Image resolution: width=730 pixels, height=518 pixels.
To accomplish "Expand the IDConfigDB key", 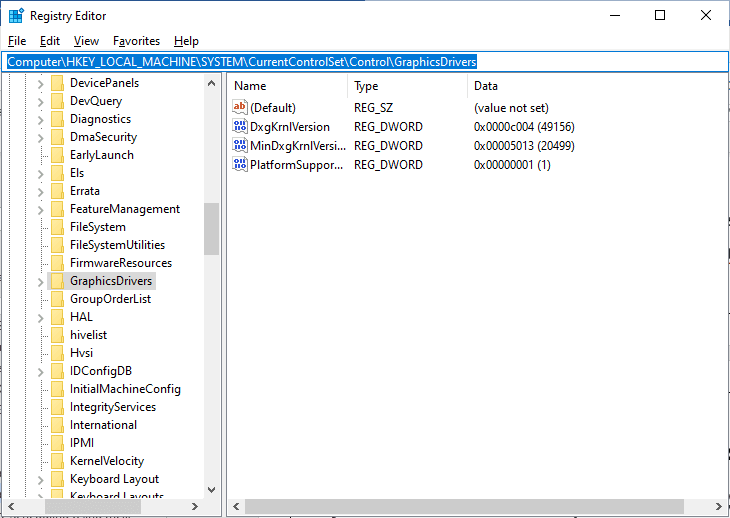I will tap(41, 371).
